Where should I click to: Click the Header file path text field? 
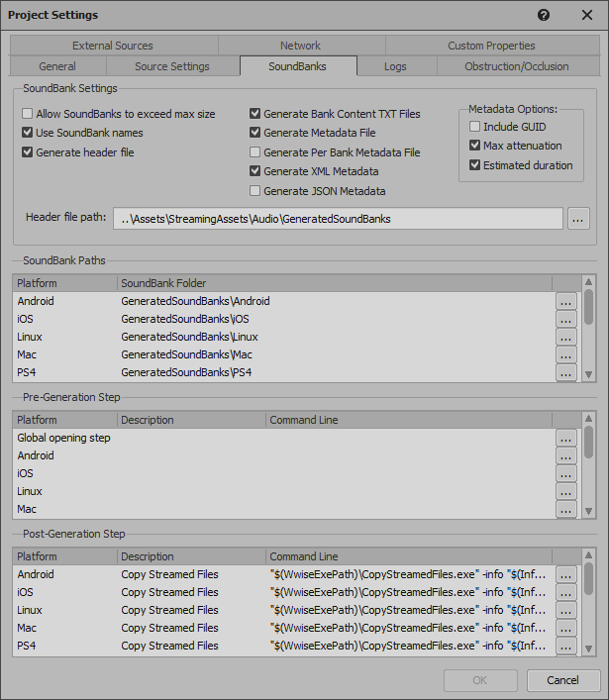tap(338, 219)
